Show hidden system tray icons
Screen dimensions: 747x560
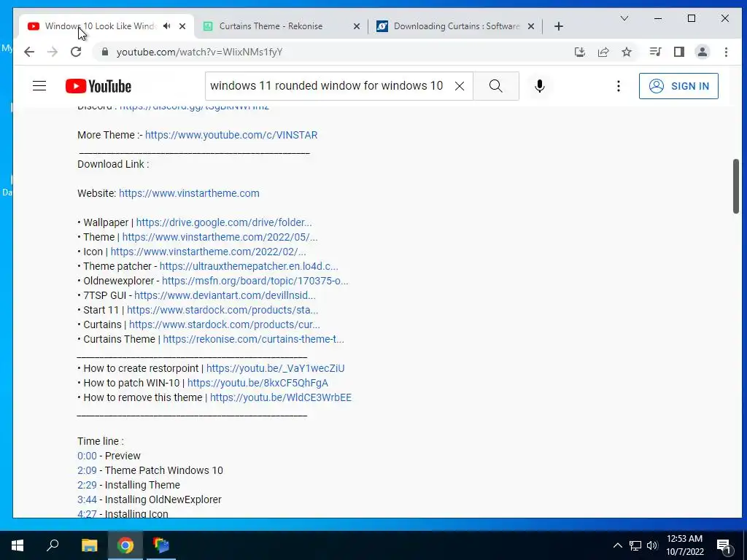(x=617, y=545)
